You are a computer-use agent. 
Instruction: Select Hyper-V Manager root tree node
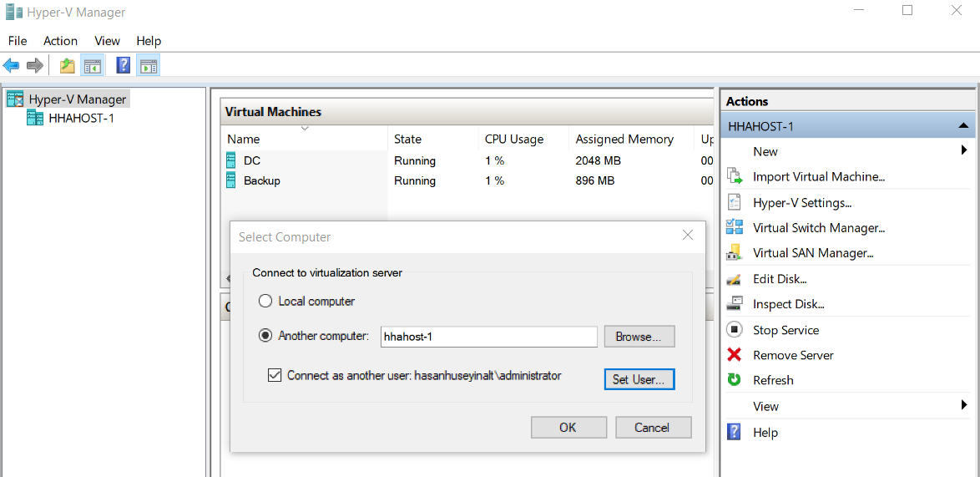click(78, 99)
